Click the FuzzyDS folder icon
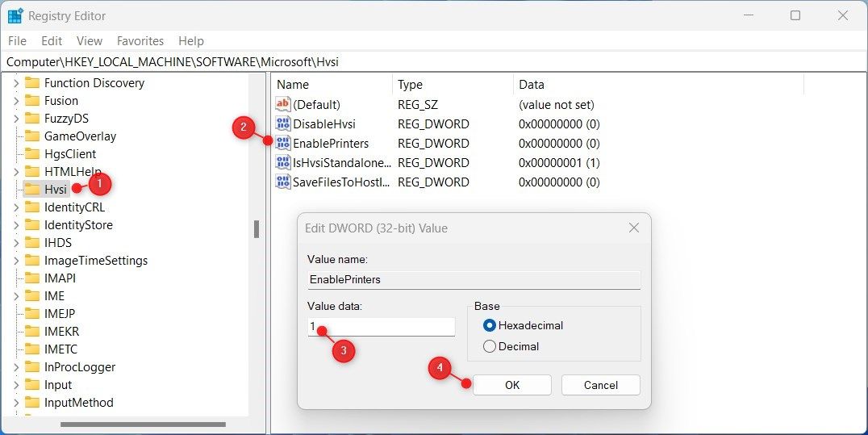This screenshot has width=868, height=435. (32, 118)
